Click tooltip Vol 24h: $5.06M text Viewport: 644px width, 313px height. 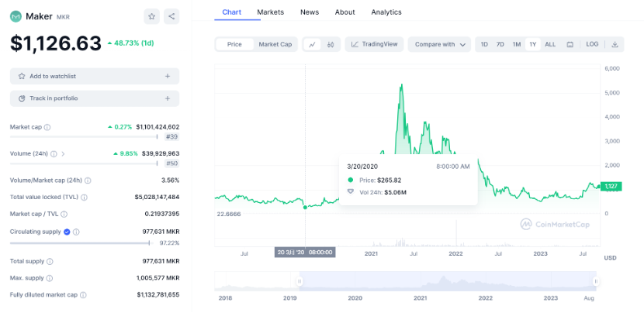point(383,192)
